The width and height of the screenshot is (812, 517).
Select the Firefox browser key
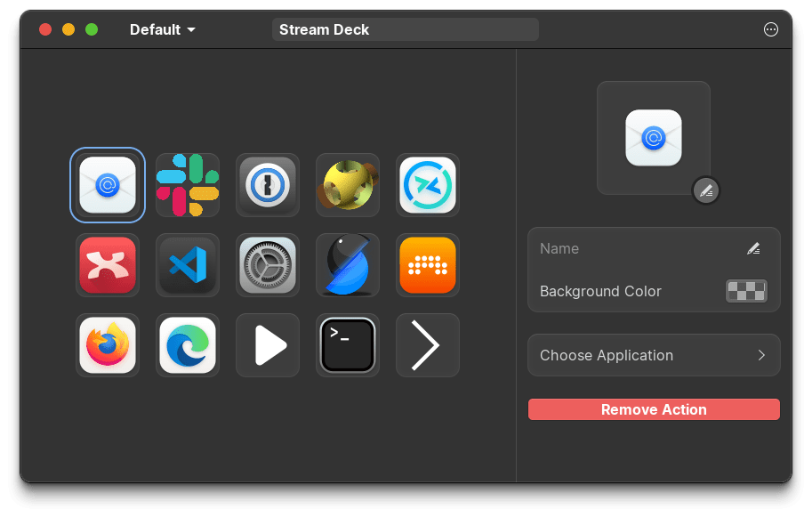click(108, 345)
